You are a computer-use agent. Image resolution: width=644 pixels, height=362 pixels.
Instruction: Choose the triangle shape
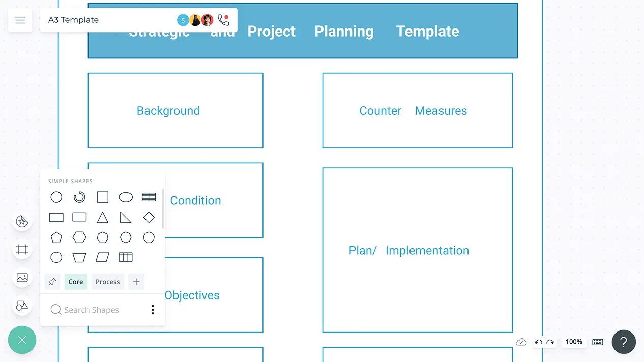point(103,218)
